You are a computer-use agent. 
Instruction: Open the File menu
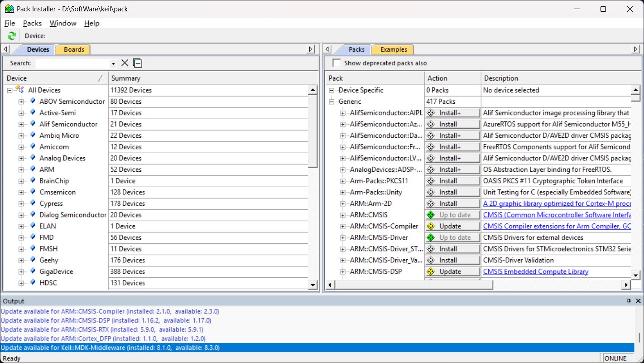(10, 23)
